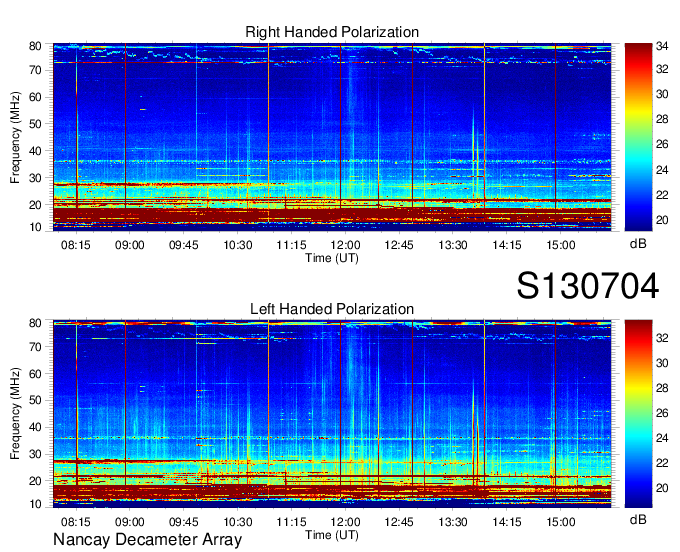Screen dimensions: 680x552
Task: Click the "dB" unit label beside top plot
Action: [638, 244]
